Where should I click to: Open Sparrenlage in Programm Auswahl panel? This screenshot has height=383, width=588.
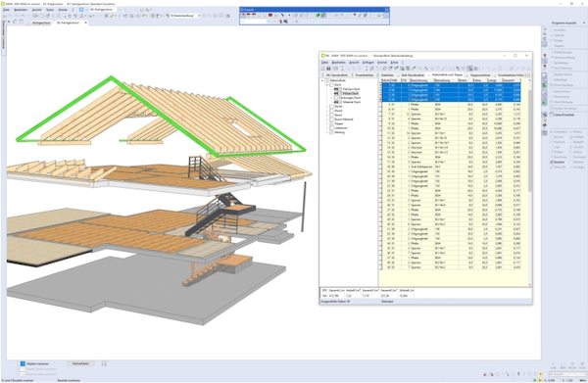pyautogui.click(x=562, y=63)
